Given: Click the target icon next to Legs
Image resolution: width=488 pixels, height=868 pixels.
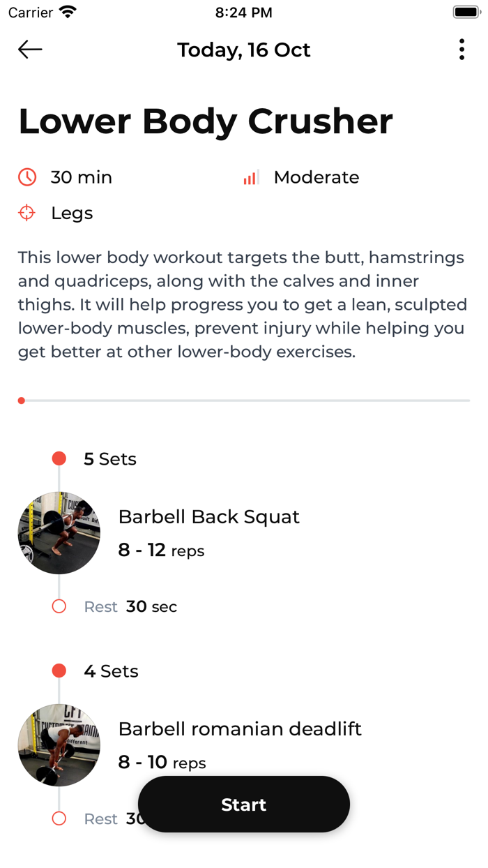Looking at the screenshot, I should [x=26, y=213].
